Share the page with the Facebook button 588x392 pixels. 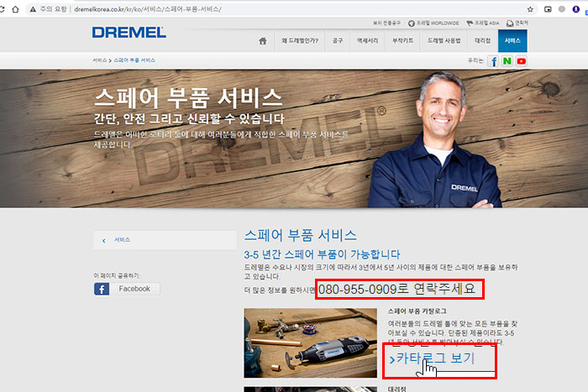click(127, 289)
